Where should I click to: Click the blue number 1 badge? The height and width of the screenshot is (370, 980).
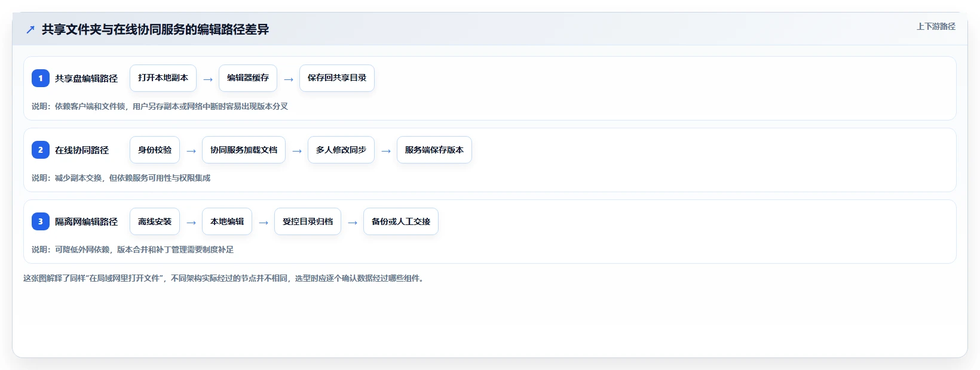coord(41,78)
